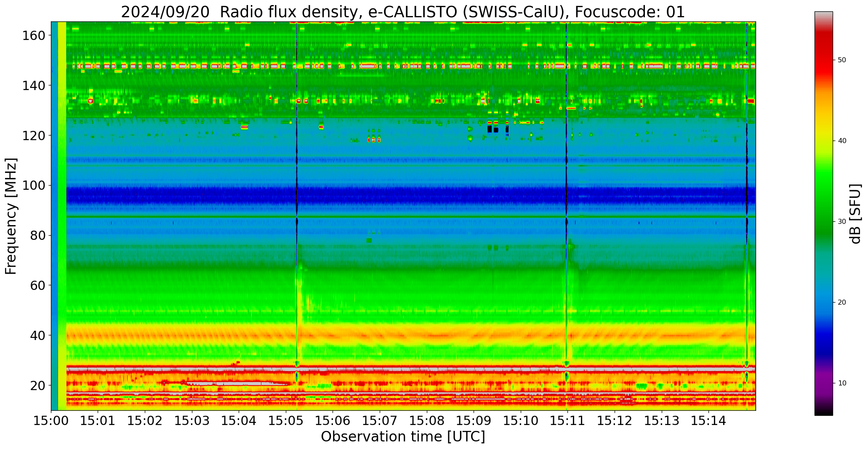Image resolution: width=868 pixels, height=449 pixels.
Task: Click the colorbar tick label 20
Action: point(842,303)
